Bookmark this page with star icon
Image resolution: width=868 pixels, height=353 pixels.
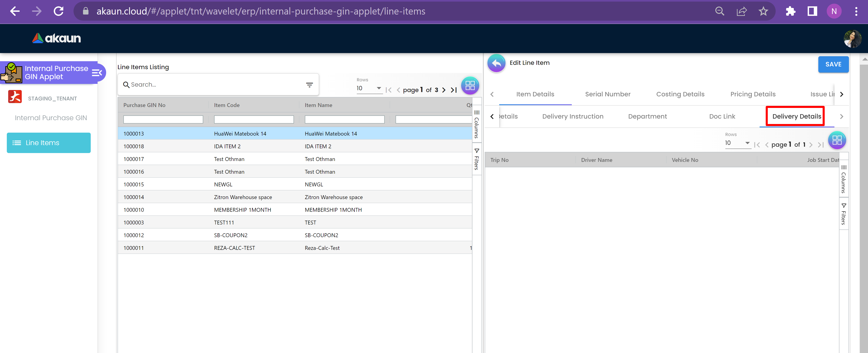(763, 12)
